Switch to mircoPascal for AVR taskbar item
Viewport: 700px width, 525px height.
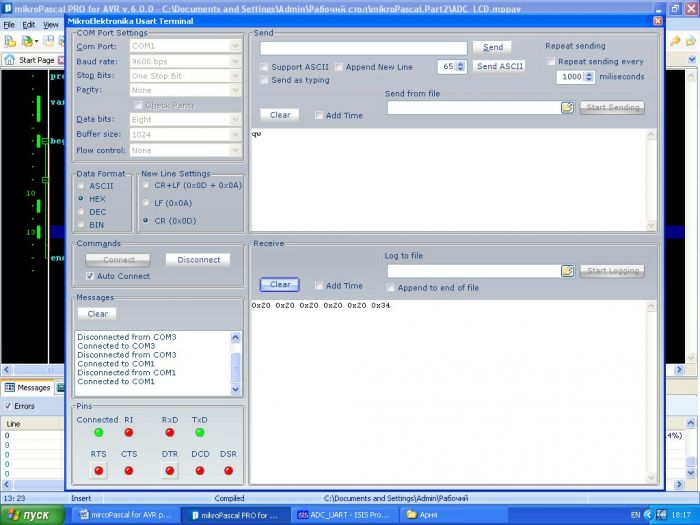[126, 515]
